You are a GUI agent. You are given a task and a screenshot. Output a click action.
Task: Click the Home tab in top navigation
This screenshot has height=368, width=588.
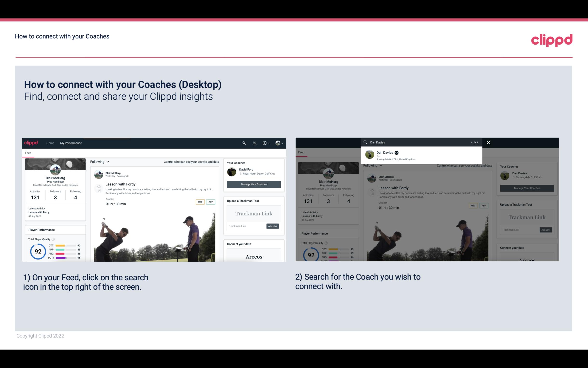(x=50, y=143)
